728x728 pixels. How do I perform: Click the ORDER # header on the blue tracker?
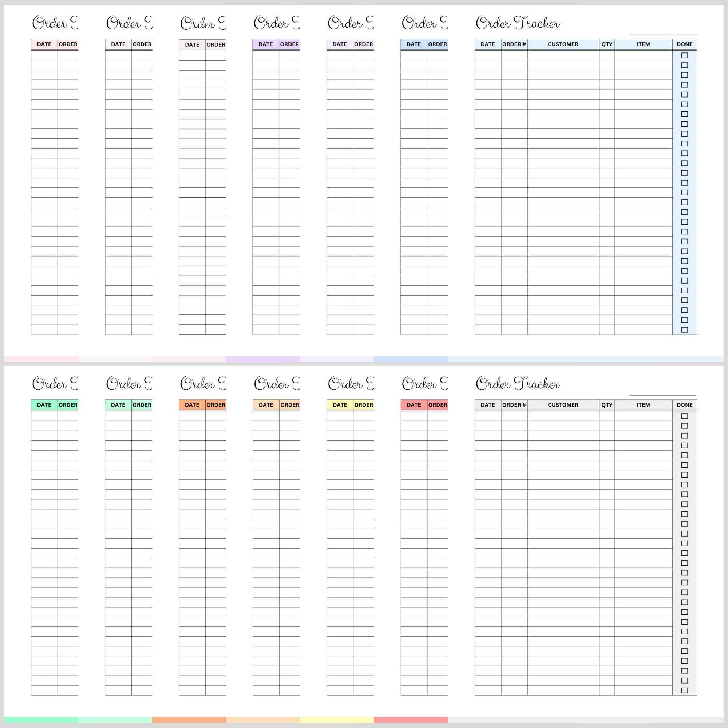514,44
